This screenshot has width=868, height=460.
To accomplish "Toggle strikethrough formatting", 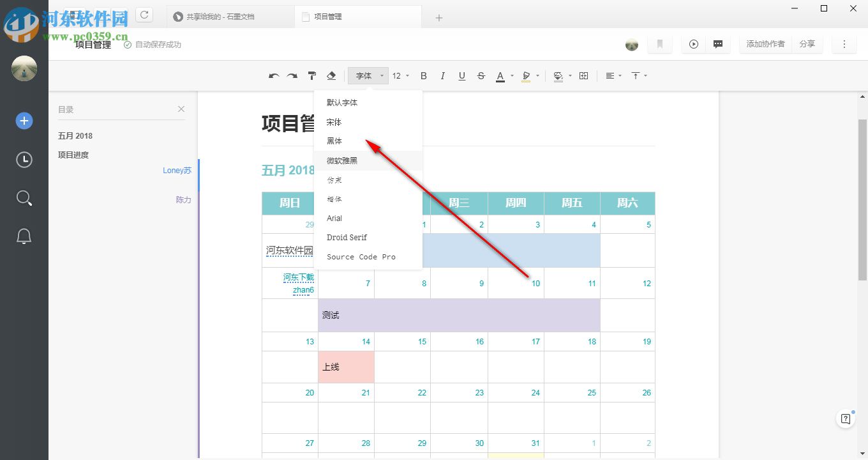I will click(481, 76).
